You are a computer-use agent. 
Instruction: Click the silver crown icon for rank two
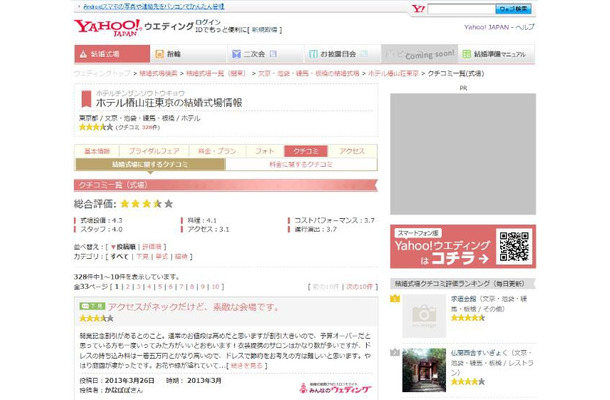395,353
